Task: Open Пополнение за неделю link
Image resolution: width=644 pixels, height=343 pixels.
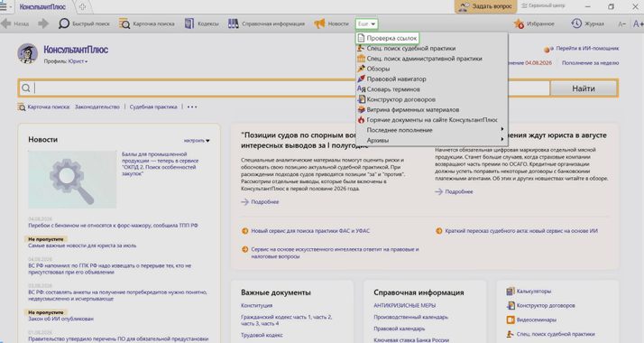Action: tap(590, 63)
